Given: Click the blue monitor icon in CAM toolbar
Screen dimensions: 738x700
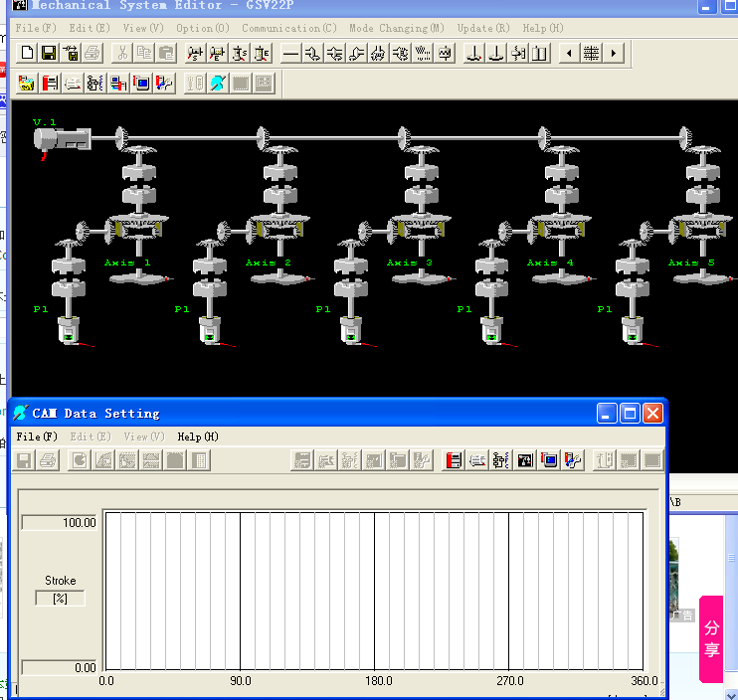Looking at the screenshot, I should coord(549,460).
